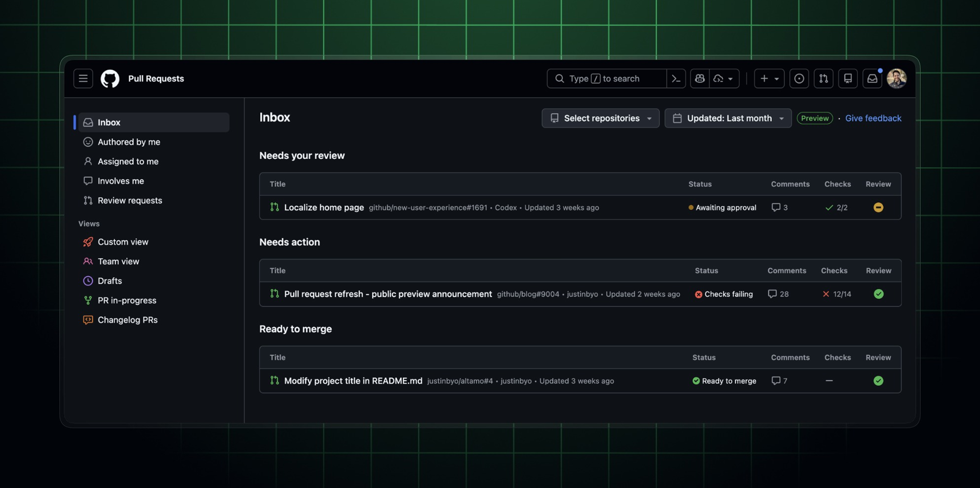Open the hamburger navigation menu

point(83,78)
